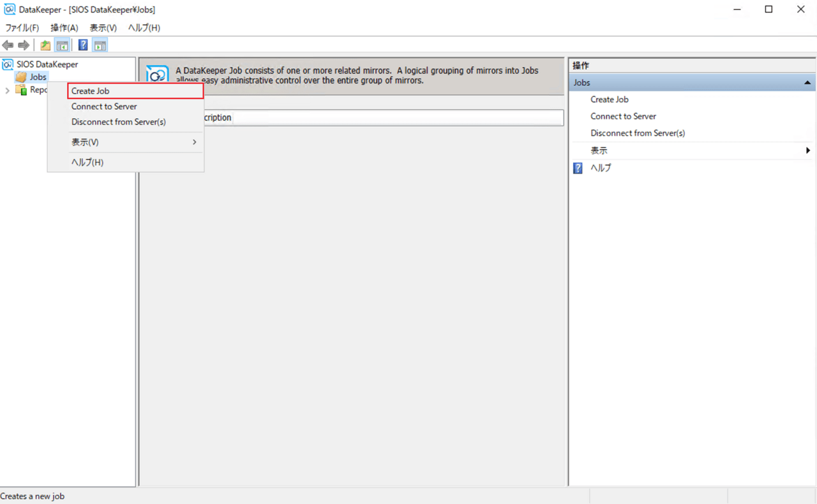Click Disconnect from Server(s) in the 操作 pane
This screenshot has width=817, height=504.
pos(638,133)
